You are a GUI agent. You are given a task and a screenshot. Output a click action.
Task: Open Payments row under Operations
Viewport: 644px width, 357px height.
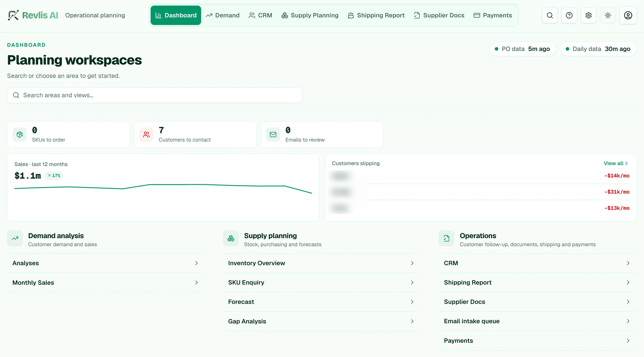[x=537, y=341]
